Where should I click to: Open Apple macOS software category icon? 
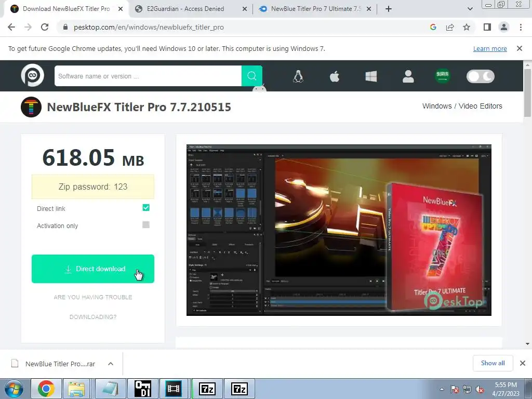coord(335,76)
